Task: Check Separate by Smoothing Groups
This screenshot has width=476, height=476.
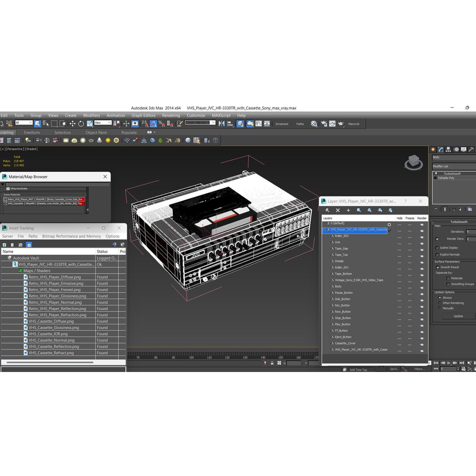Action: pos(448,284)
